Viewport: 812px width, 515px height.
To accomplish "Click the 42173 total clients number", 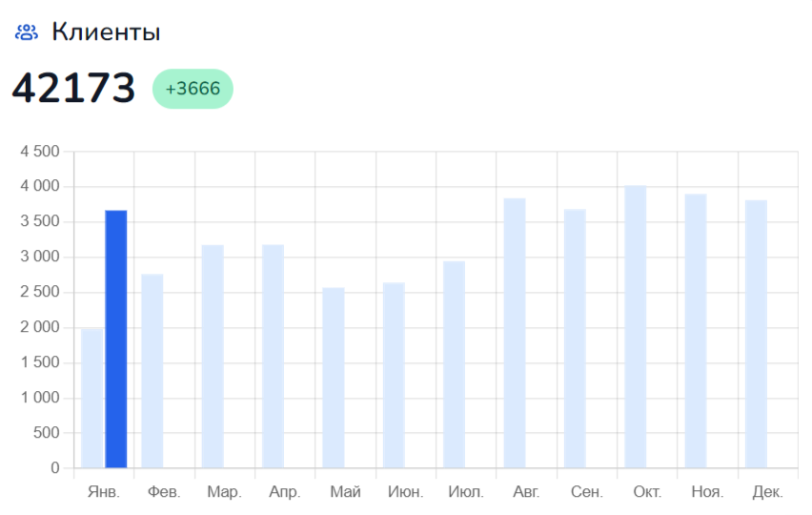I will [x=73, y=89].
